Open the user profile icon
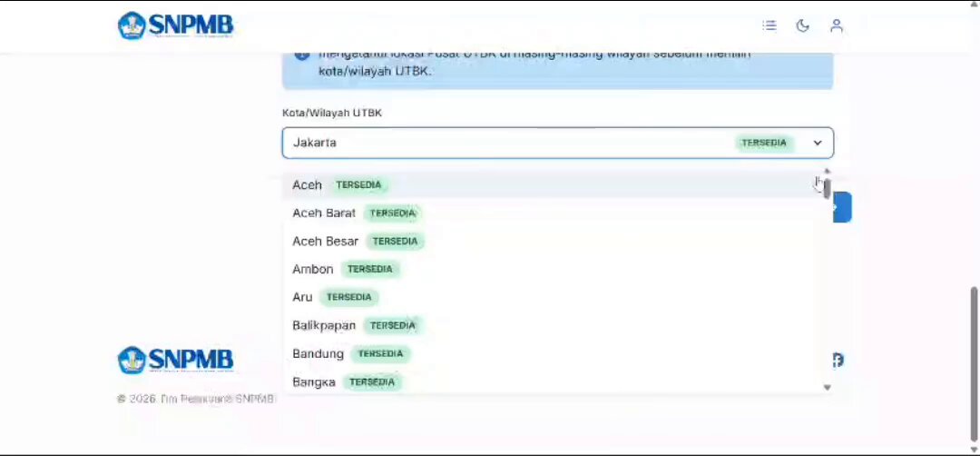This screenshot has height=456, width=980. [837, 25]
